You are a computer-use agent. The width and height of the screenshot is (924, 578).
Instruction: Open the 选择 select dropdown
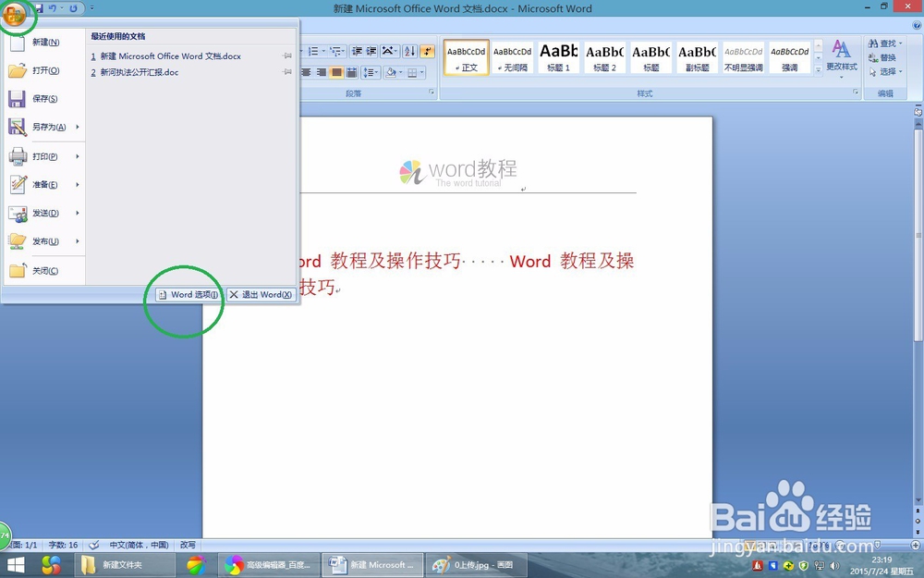(x=885, y=72)
